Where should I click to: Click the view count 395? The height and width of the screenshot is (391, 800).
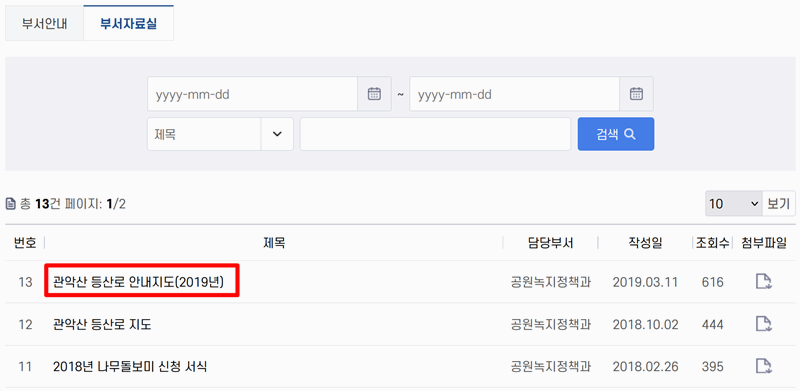coord(712,366)
